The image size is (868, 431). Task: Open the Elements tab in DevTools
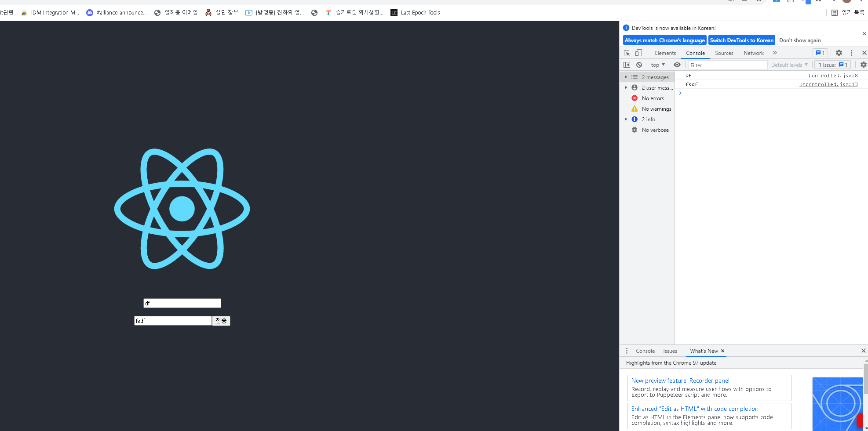[665, 53]
